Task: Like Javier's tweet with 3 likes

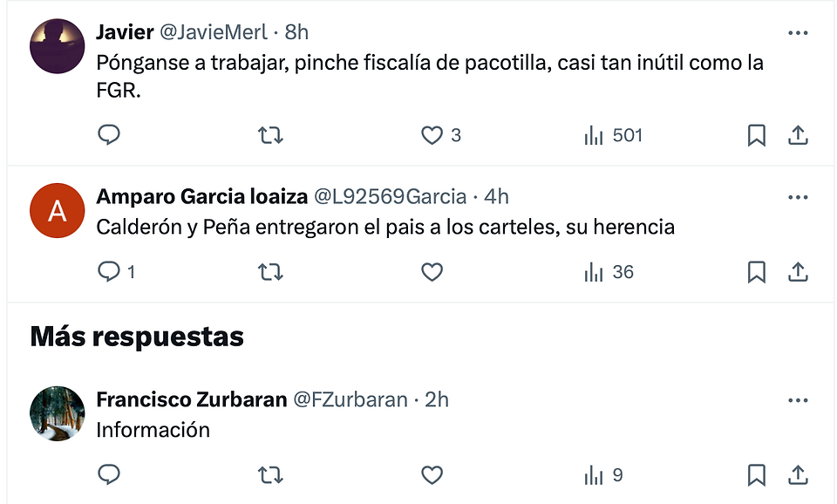Action: tap(440, 135)
